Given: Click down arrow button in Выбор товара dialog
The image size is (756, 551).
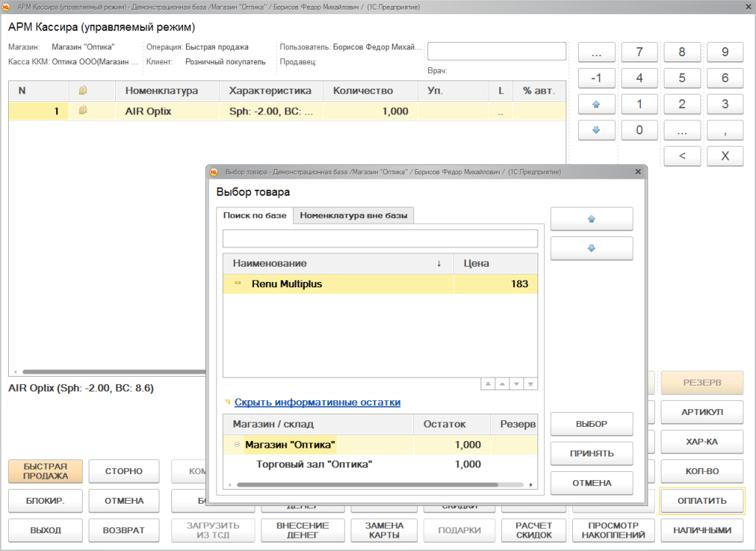Looking at the screenshot, I should pos(591,248).
